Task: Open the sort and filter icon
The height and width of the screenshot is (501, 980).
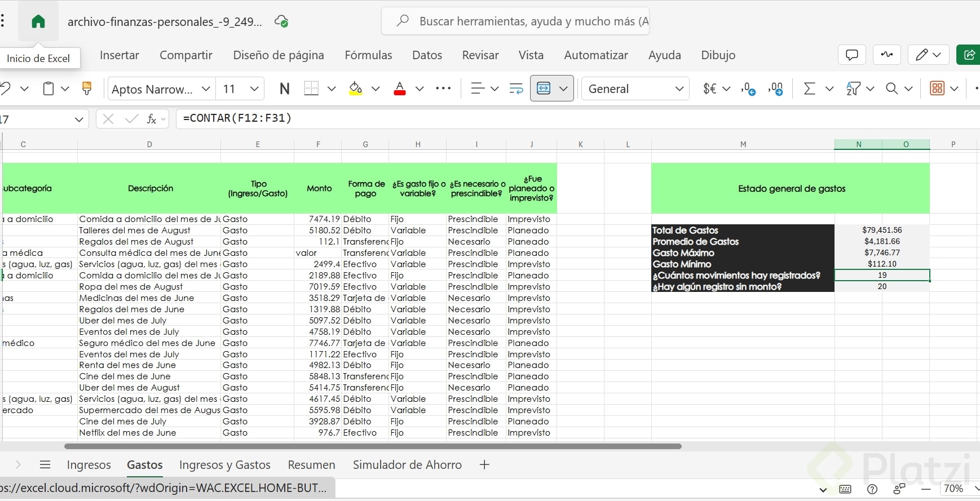Action: [853, 88]
